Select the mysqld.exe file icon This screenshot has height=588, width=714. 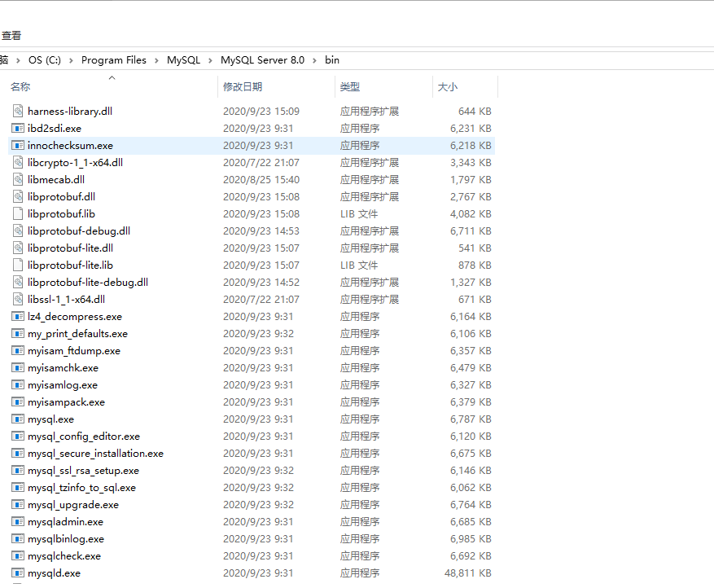pos(18,573)
